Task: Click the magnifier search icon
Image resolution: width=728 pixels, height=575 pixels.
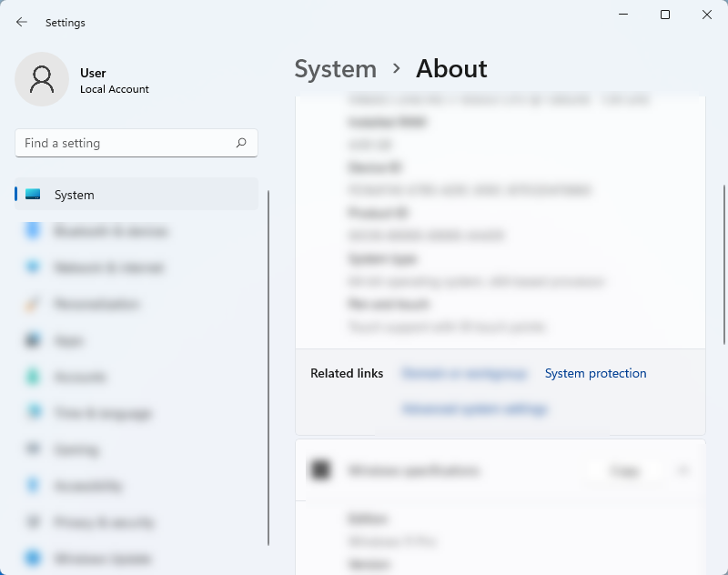Action: (x=241, y=143)
